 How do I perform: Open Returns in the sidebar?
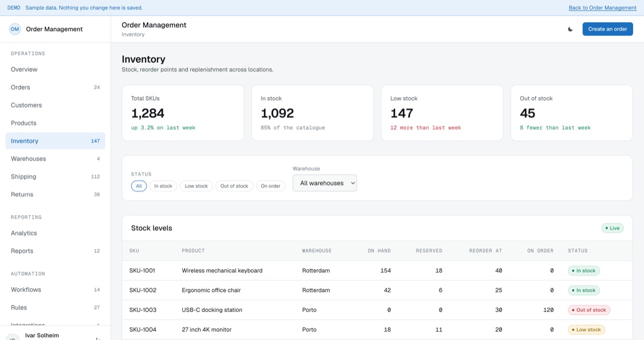pos(55,194)
